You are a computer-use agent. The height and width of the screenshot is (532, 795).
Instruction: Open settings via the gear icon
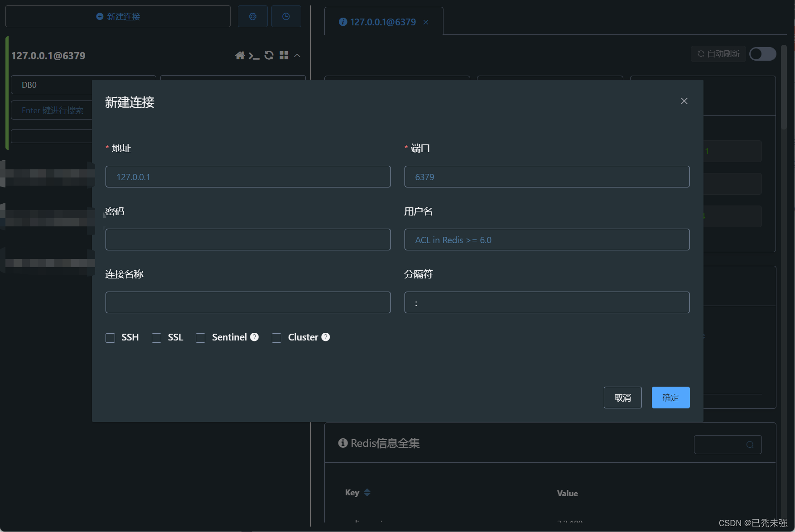(253, 16)
